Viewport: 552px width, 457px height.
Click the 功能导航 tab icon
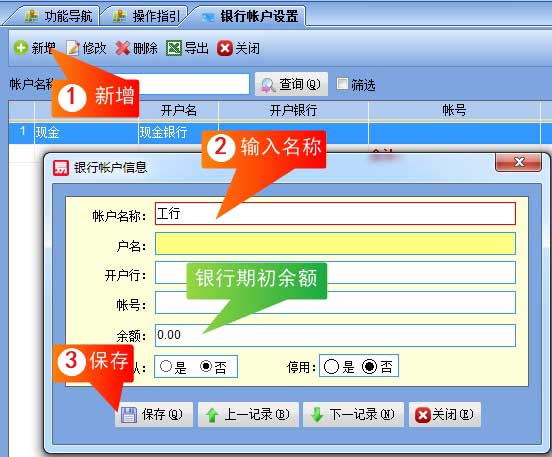(31, 16)
